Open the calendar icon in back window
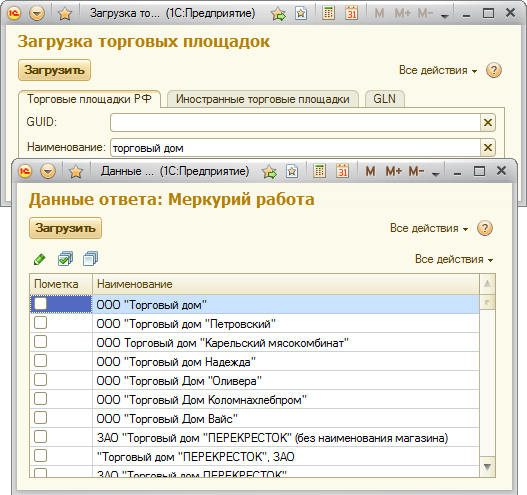This screenshot has height=495, width=527. pos(352,13)
